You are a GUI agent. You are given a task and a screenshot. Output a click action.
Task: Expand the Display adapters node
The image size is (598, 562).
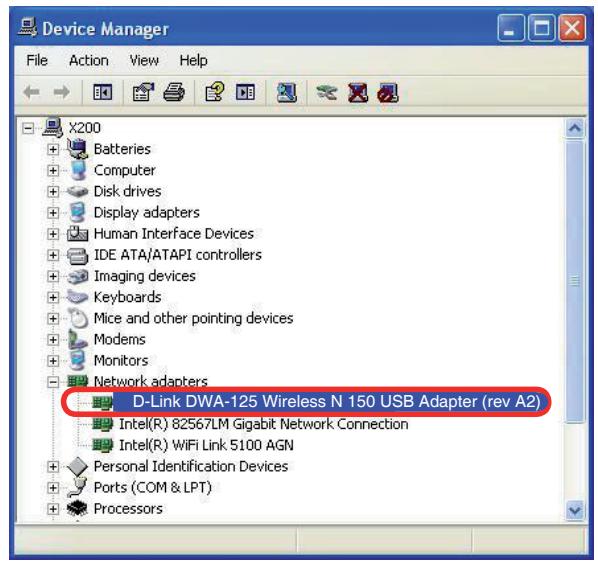click(53, 212)
